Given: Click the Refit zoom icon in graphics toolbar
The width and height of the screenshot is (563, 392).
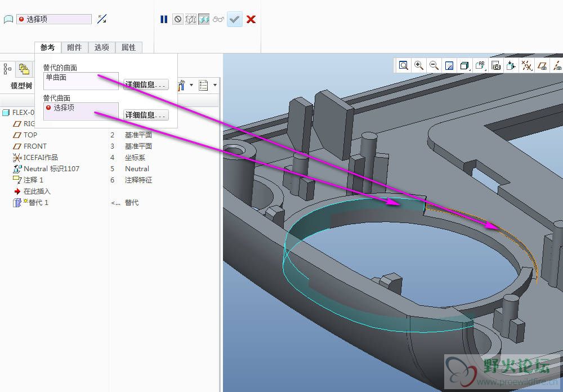Looking at the screenshot, I should coord(404,65).
